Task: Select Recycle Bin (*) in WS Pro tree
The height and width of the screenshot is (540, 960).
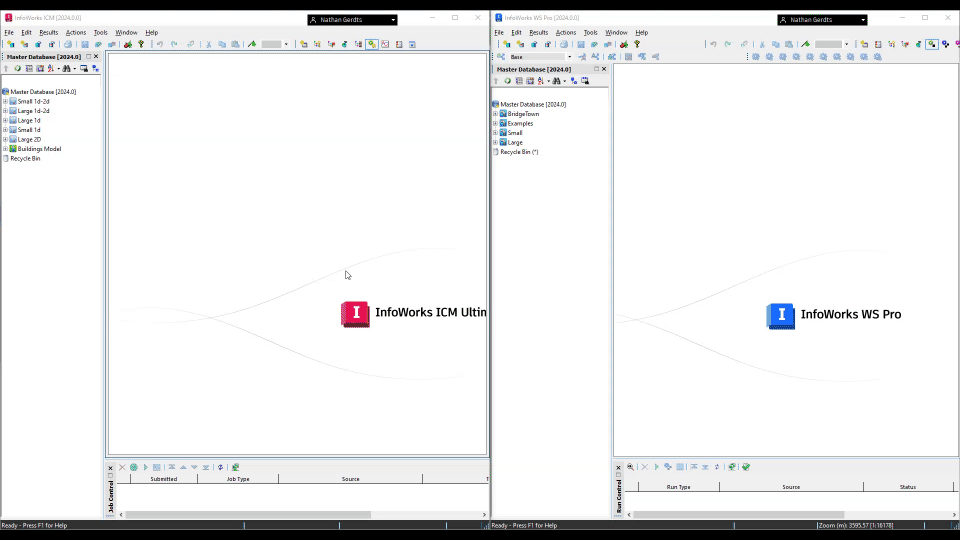Action: [x=519, y=152]
